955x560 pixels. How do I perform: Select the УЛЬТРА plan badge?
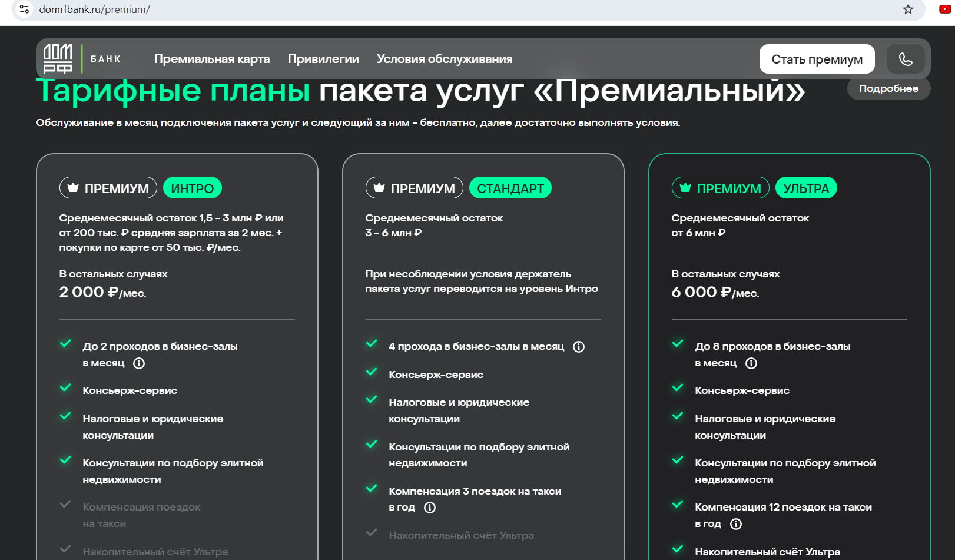[x=806, y=188]
